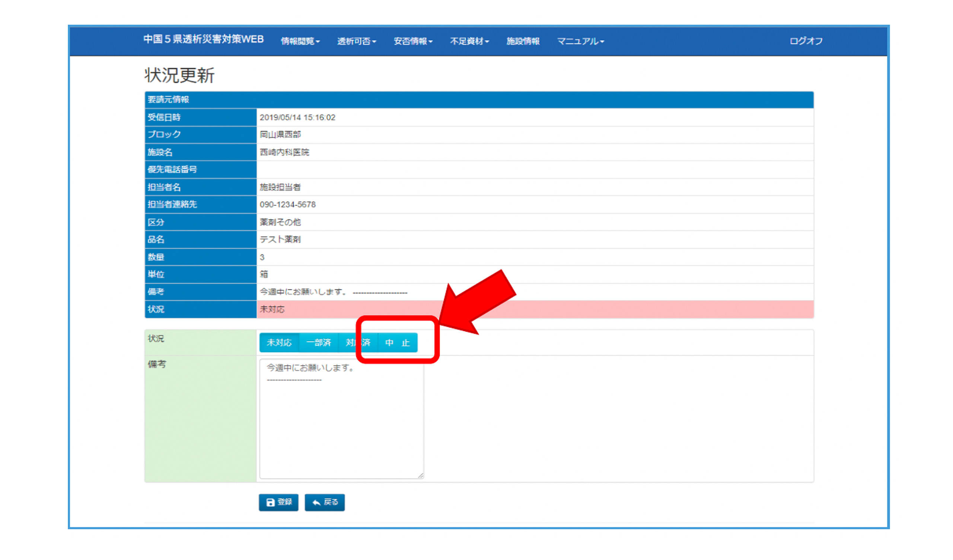Open the 透析可否 dropdown
Viewport: 953px width, 560px height.
(x=356, y=41)
